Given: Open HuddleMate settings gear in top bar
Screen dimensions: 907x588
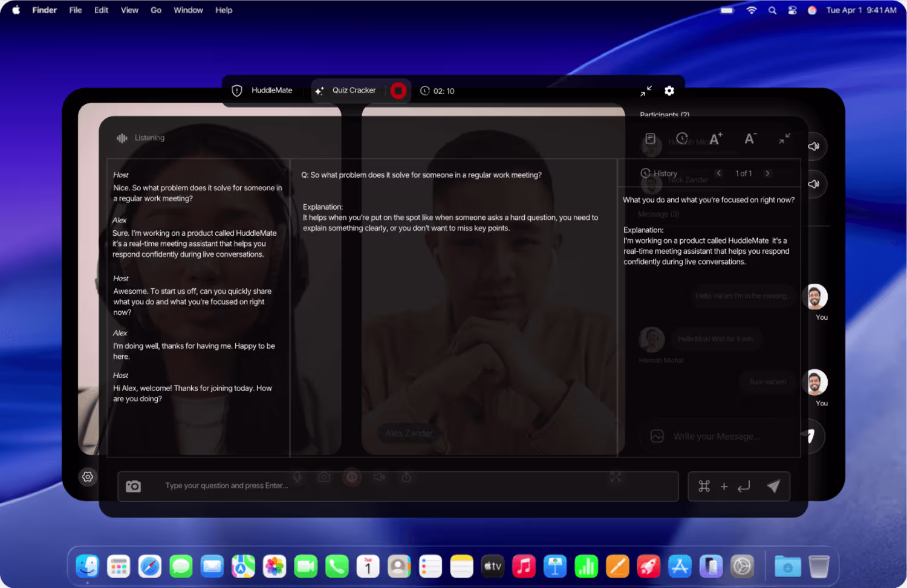Looking at the screenshot, I should [x=669, y=91].
